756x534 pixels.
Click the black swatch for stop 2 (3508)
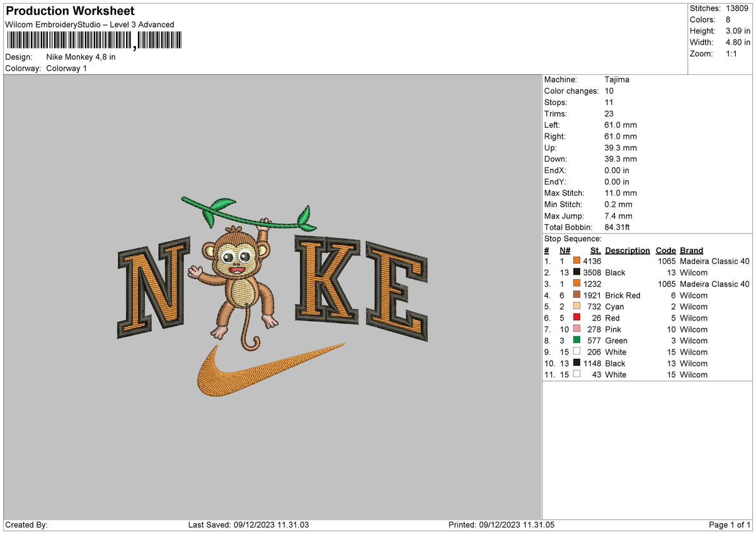576,272
